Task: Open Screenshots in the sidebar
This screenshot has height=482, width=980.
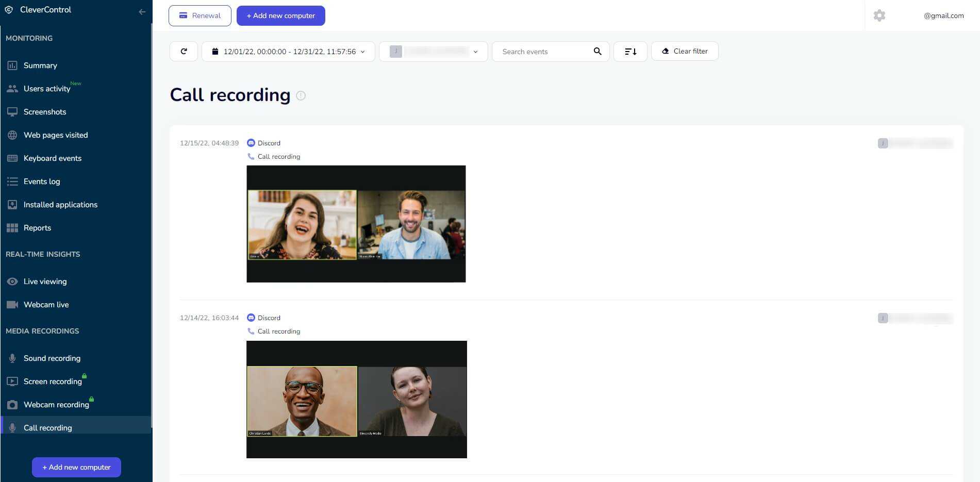Action: click(x=44, y=112)
